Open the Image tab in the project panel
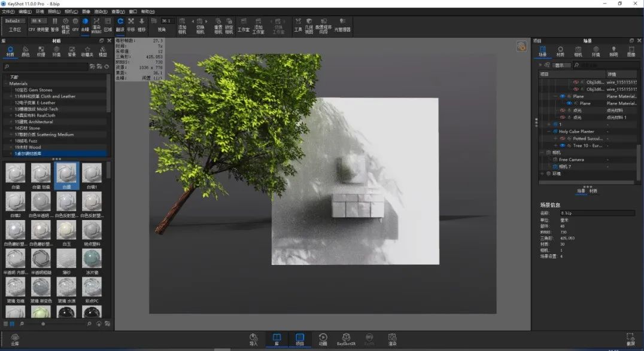This screenshot has height=351, width=644. point(631,51)
